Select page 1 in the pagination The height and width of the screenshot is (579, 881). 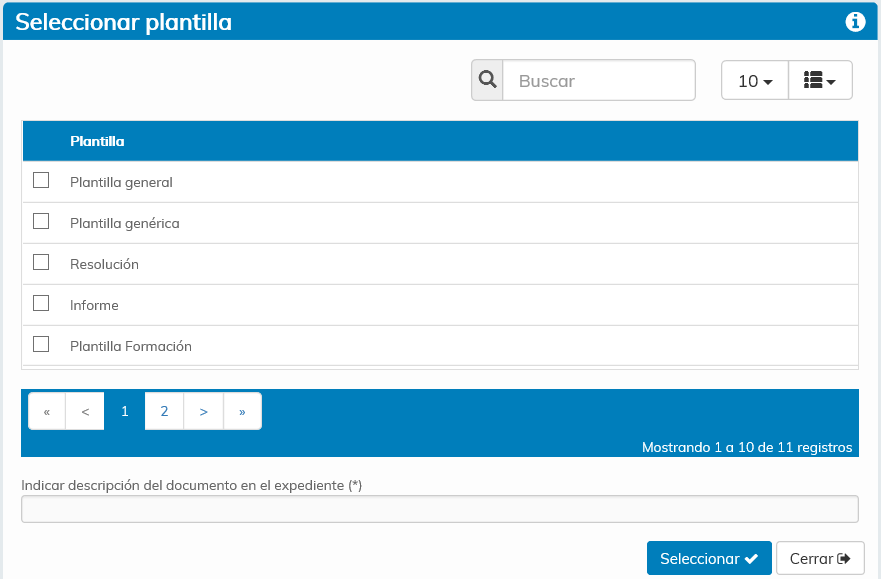124,411
